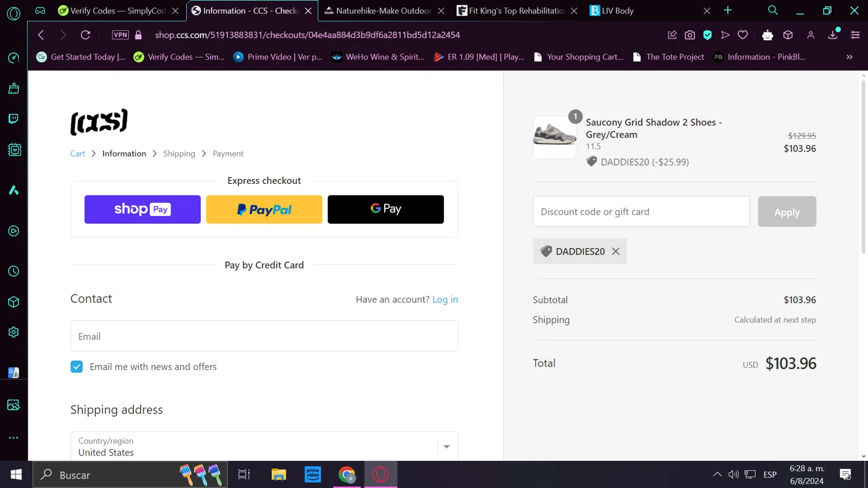The width and height of the screenshot is (868, 488).
Task: Return to Cart via breadcrumb link
Action: (78, 153)
